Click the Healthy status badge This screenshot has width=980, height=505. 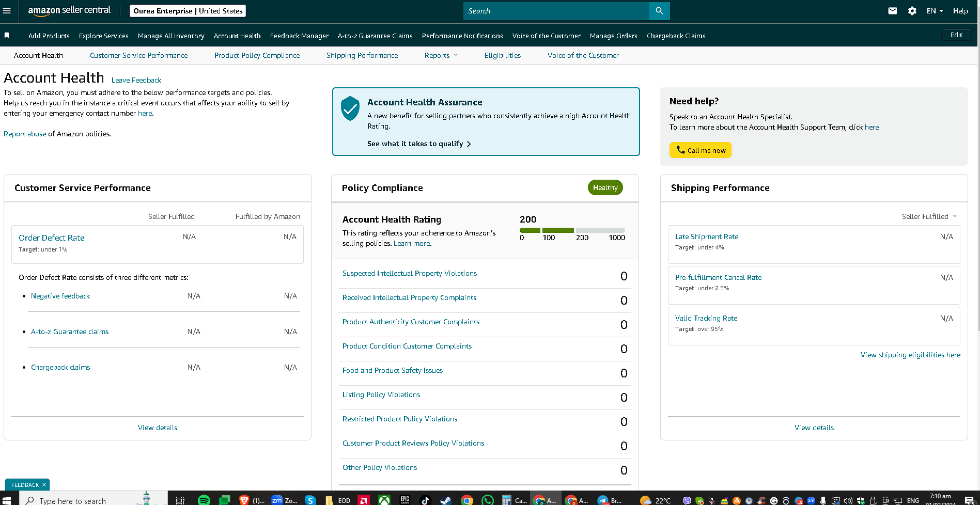click(x=605, y=187)
